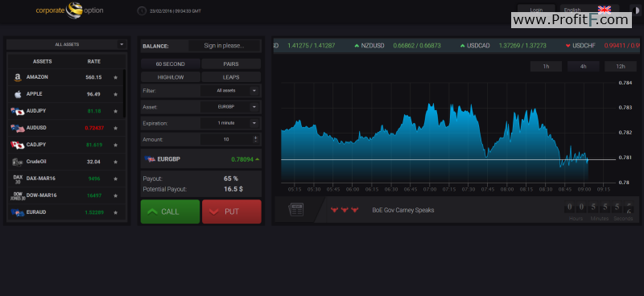The image size is (644, 296).
Task: Click the news calendar icon below the chart
Action: (296, 210)
